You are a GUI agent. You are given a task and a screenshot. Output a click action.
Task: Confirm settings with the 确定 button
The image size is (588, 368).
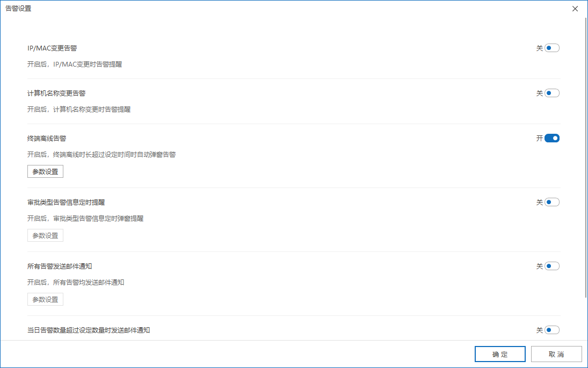coord(499,354)
